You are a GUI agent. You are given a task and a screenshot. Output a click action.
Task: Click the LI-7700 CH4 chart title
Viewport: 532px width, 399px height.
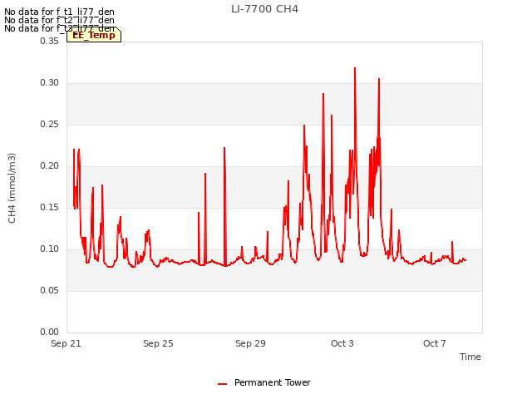point(264,9)
